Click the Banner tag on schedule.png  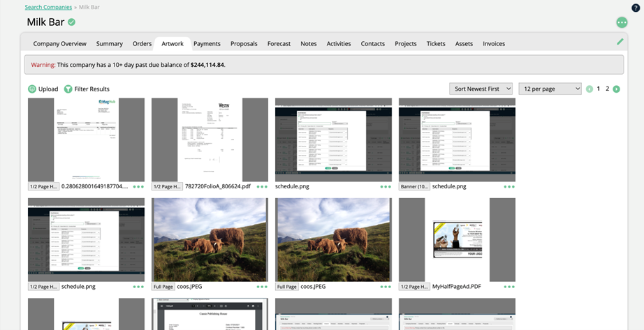(414, 186)
